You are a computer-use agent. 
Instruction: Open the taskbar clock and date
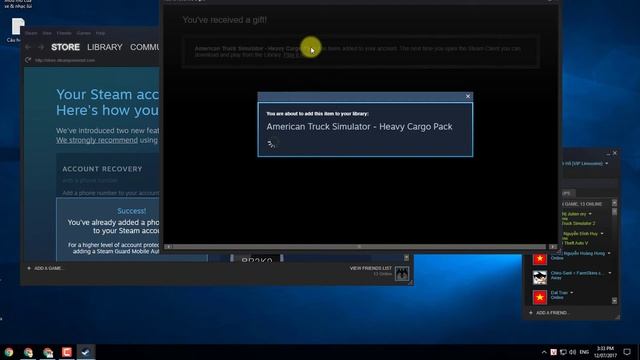point(605,352)
